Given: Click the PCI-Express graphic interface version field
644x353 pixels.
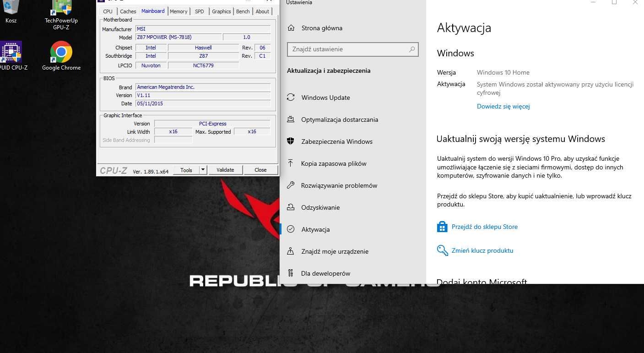Looking at the screenshot, I should [212, 124].
